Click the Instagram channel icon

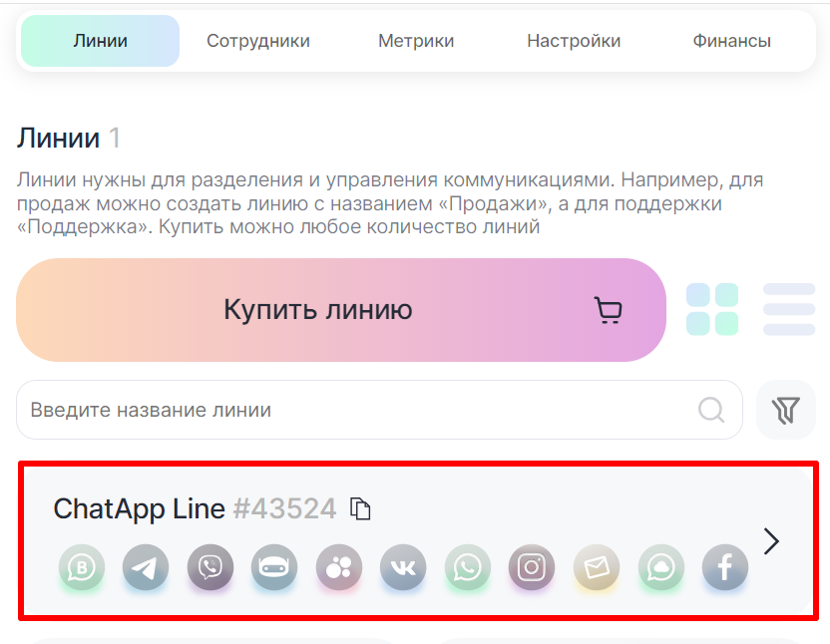[532, 568]
